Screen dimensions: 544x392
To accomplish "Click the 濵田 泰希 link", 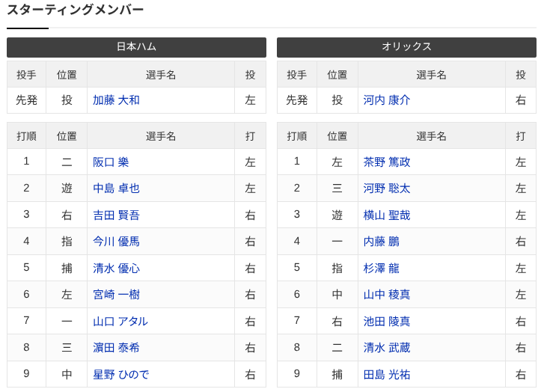I will tap(116, 348).
